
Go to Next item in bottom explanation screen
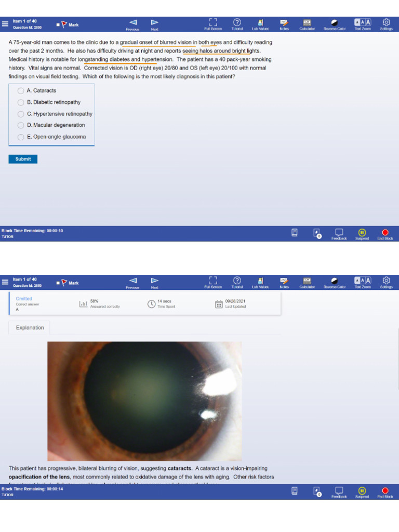pyautogui.click(x=154, y=283)
